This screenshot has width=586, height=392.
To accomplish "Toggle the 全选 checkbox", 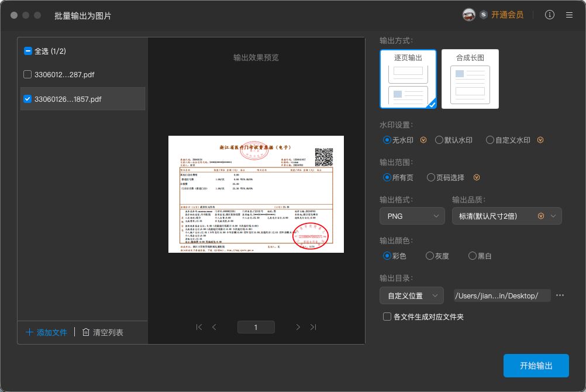I will pyautogui.click(x=27, y=51).
